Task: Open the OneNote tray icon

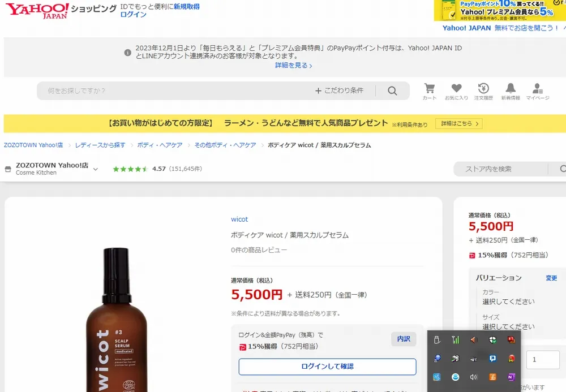Action: point(511,377)
